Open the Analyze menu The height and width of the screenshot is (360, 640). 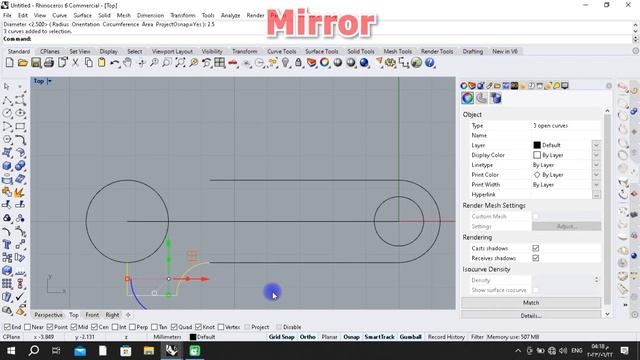pos(231,15)
